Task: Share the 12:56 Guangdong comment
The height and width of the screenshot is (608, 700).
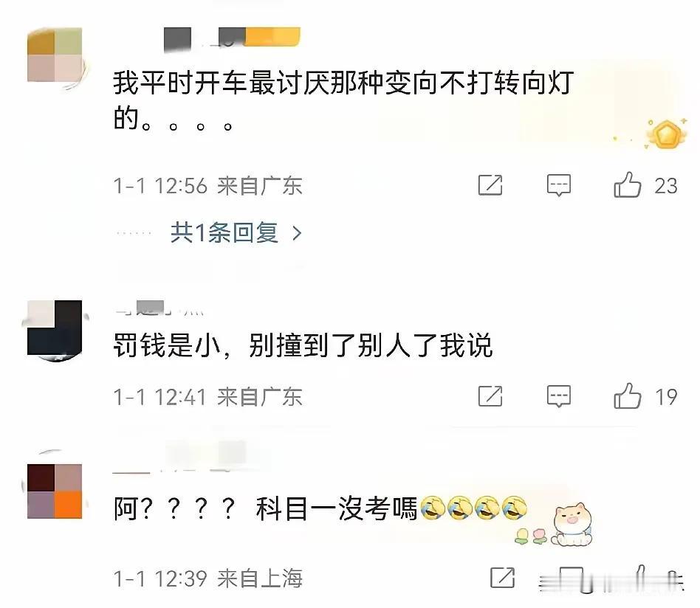Action: tap(490, 185)
